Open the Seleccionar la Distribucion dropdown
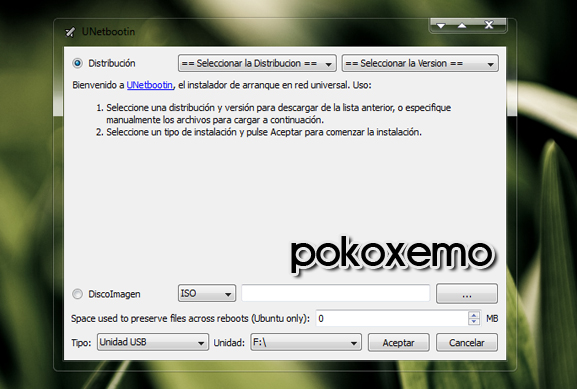577x389 pixels. coord(257,64)
